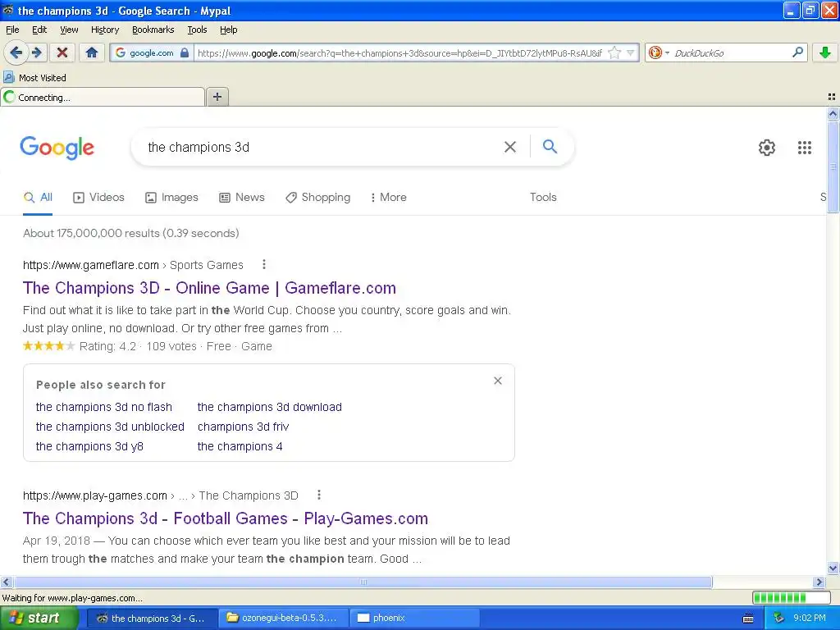840x630 pixels.
Task: Open the Tools menu in menu bar
Action: click(197, 30)
